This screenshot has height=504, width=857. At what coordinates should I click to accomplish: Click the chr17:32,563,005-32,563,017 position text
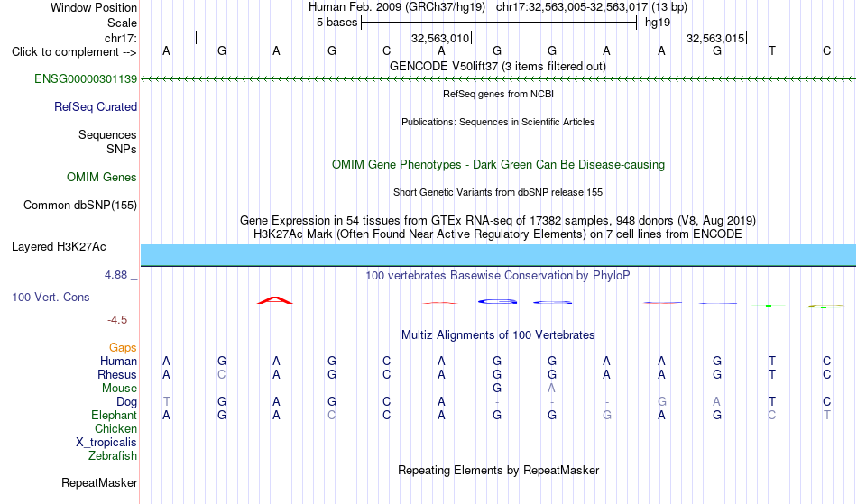click(x=572, y=7)
